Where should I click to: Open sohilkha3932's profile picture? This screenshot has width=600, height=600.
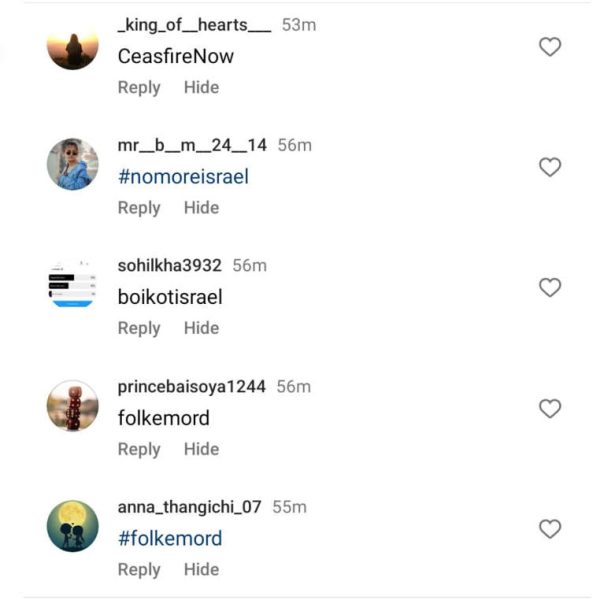73,285
